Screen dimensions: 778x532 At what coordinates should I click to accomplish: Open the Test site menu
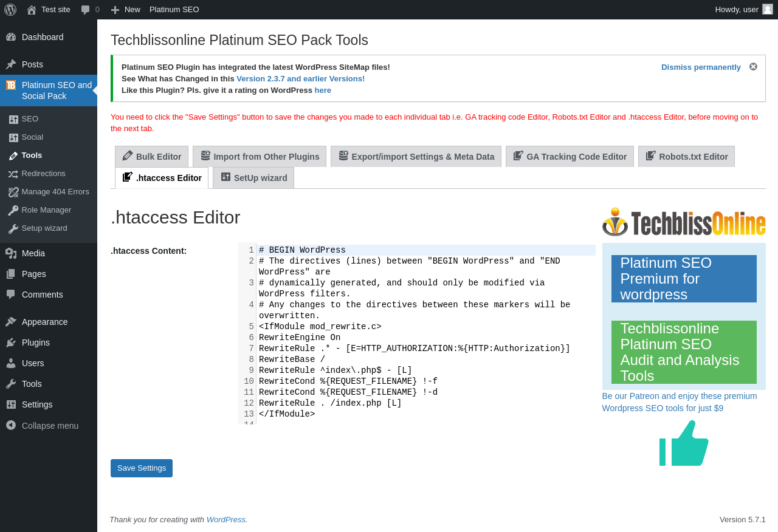[x=49, y=10]
